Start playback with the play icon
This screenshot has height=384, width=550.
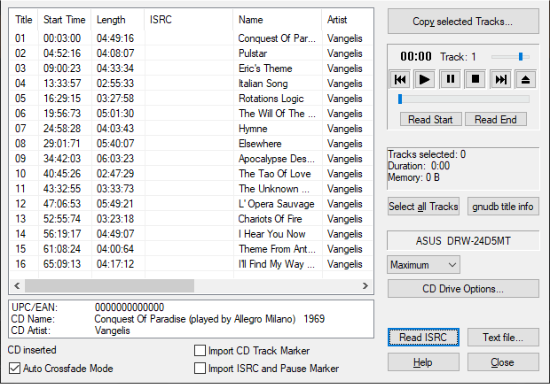click(425, 80)
